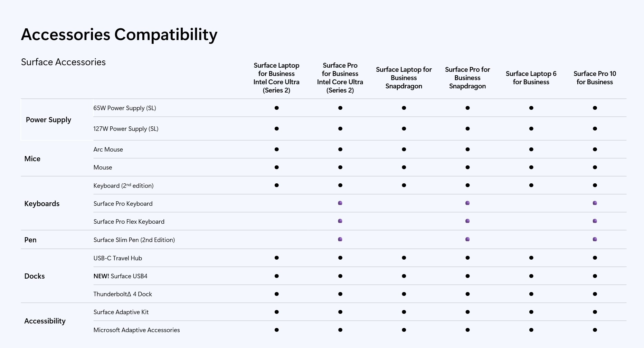Click the Surface Accessories subtitle
The width and height of the screenshot is (644, 348).
[63, 62]
